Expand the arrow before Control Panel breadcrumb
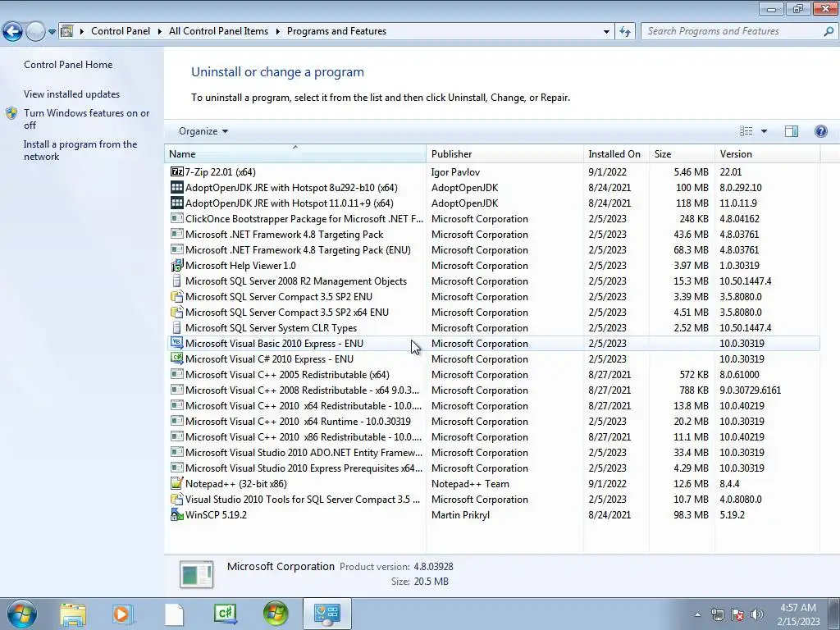The image size is (840, 630). pos(82,31)
